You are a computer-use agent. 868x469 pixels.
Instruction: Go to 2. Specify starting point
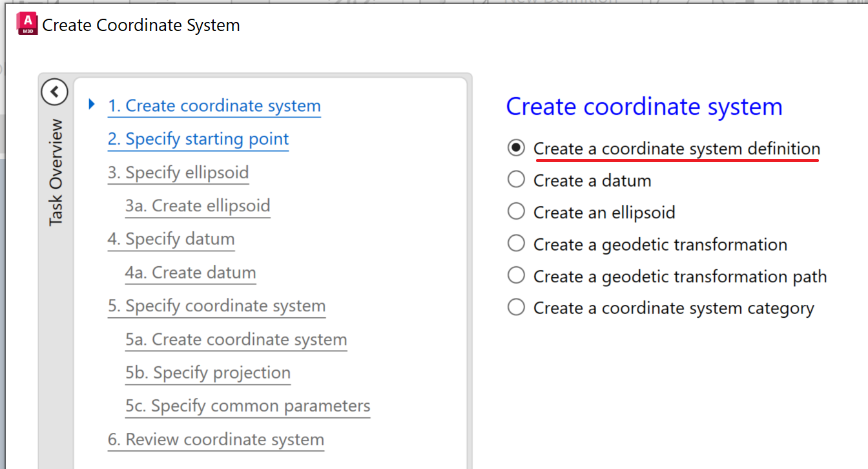198,139
